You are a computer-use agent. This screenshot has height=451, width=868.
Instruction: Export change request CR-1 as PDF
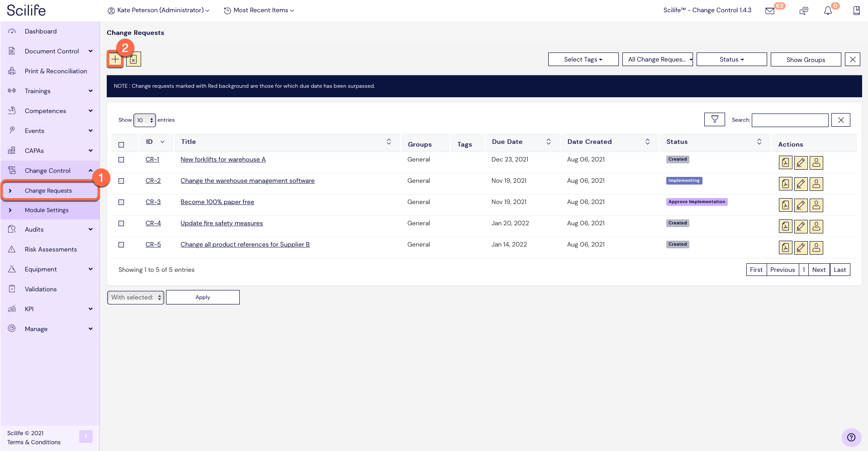[x=786, y=162]
